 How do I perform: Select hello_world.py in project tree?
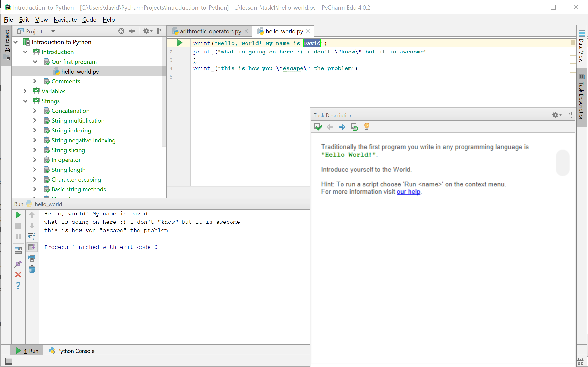[x=80, y=72]
